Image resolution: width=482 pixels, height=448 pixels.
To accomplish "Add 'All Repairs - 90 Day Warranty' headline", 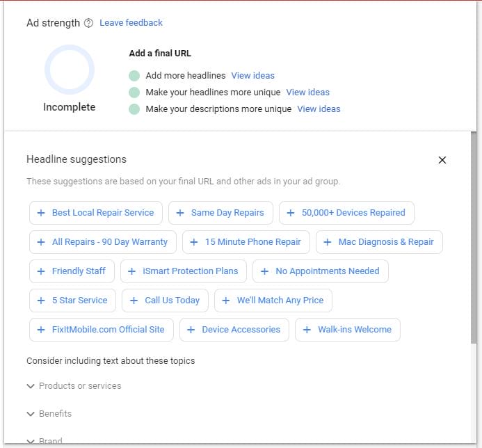I will tap(103, 242).
